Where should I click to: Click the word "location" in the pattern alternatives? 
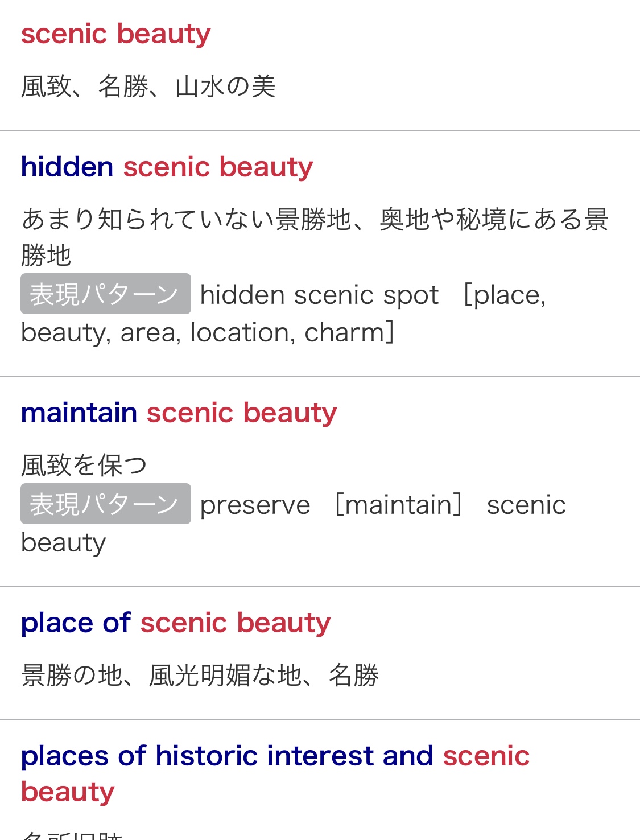pos(242,333)
